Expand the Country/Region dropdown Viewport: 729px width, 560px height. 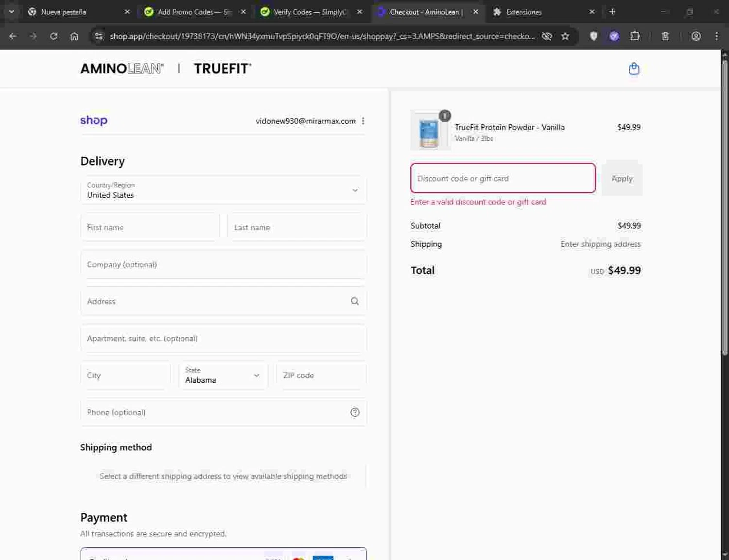tap(224, 190)
